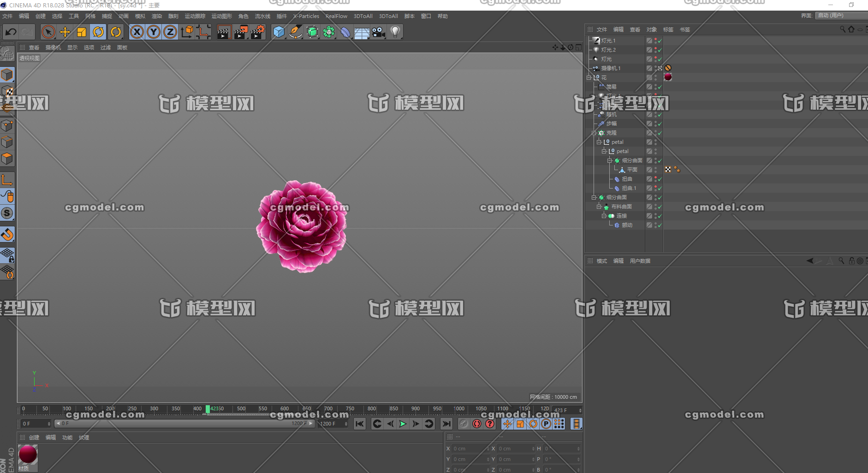Select the 颤动 object row
The width and height of the screenshot is (868, 473).
tap(627, 225)
